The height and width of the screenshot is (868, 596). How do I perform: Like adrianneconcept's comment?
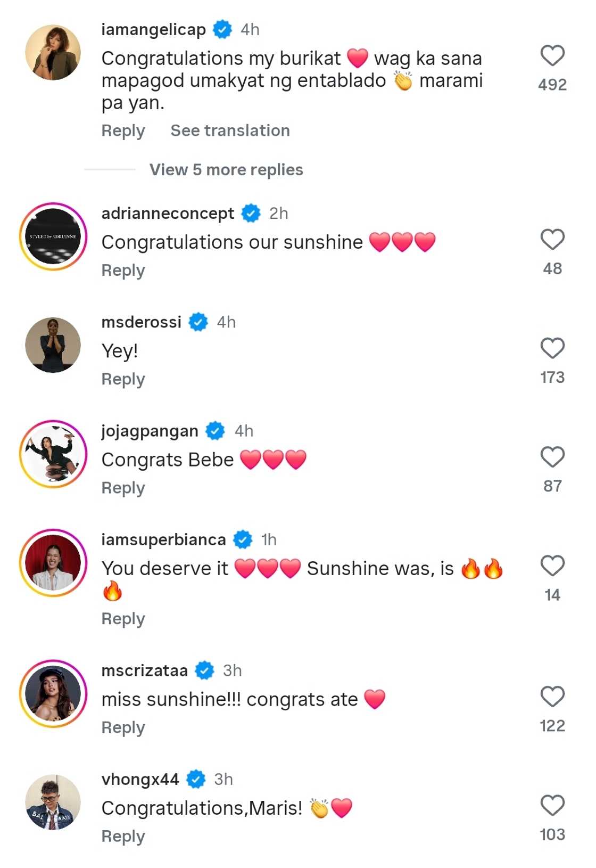552,240
